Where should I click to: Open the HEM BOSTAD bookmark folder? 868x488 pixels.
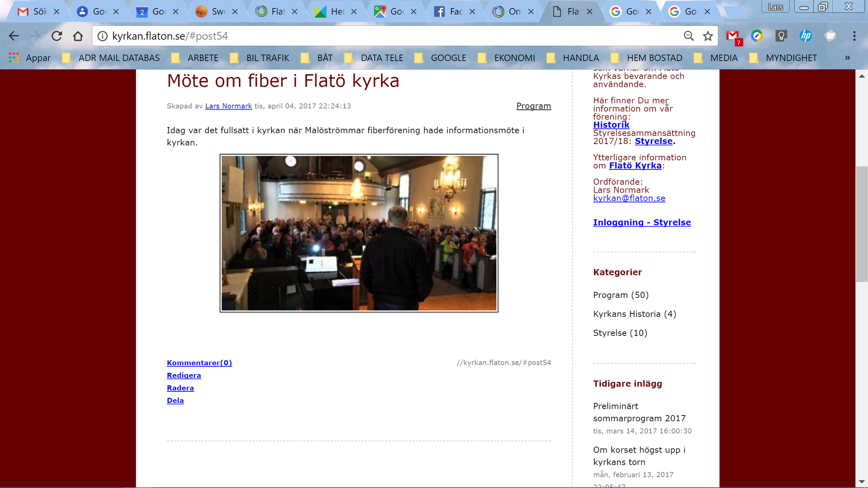click(647, 58)
